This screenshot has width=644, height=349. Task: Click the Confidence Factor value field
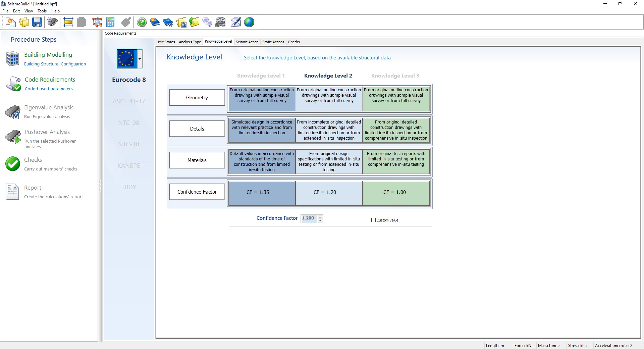click(x=309, y=218)
